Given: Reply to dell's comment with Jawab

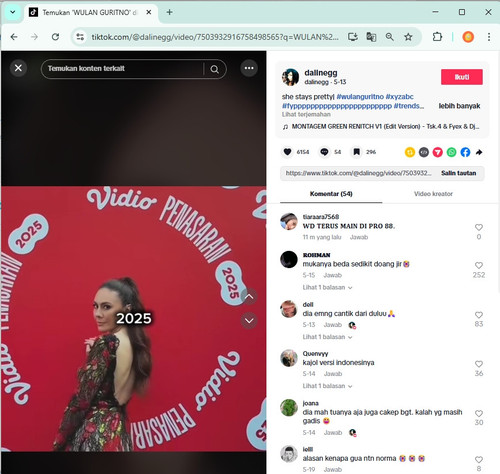Looking at the screenshot, I should pyautogui.click(x=333, y=325).
